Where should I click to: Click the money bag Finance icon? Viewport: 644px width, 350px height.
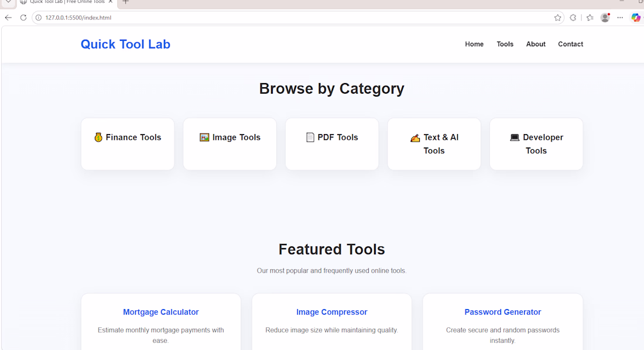pyautogui.click(x=98, y=137)
